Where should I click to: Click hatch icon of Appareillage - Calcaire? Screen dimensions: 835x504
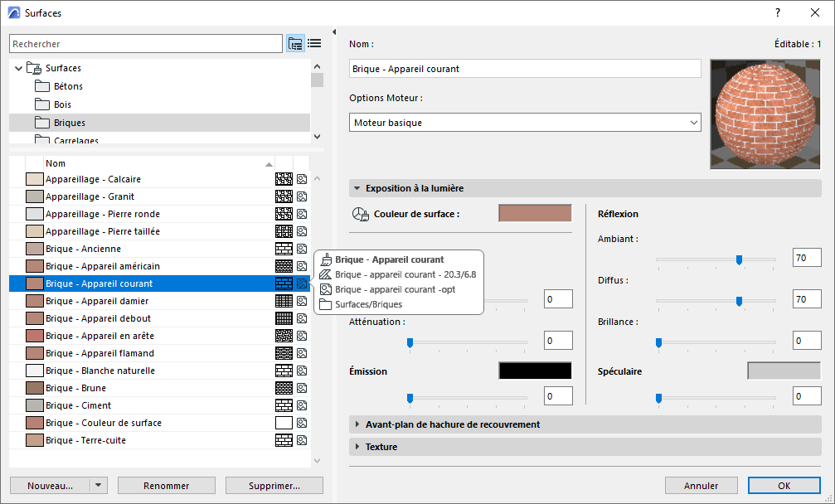pyautogui.click(x=284, y=179)
